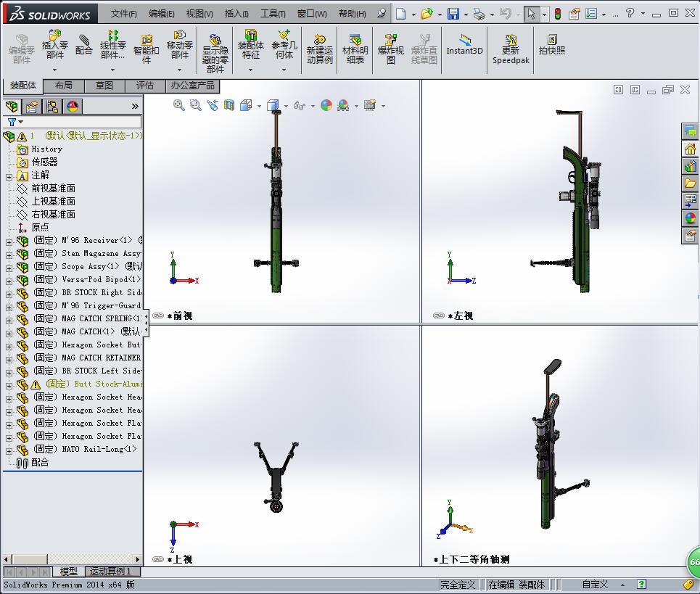Image resolution: width=700 pixels, height=594 pixels.
Task: Expand the M'96 Receiver<1> tree node
Action: pos(9,241)
